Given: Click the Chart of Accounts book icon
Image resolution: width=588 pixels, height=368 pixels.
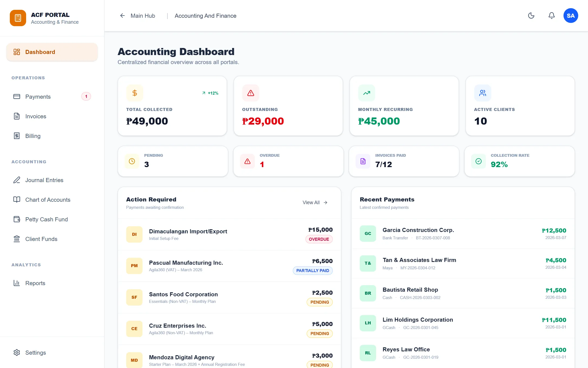Looking at the screenshot, I should (x=17, y=200).
